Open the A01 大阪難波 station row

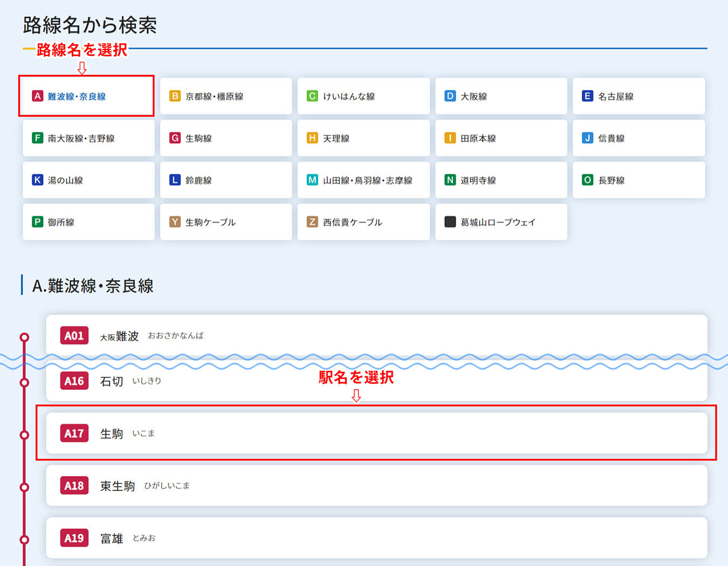[x=376, y=334]
